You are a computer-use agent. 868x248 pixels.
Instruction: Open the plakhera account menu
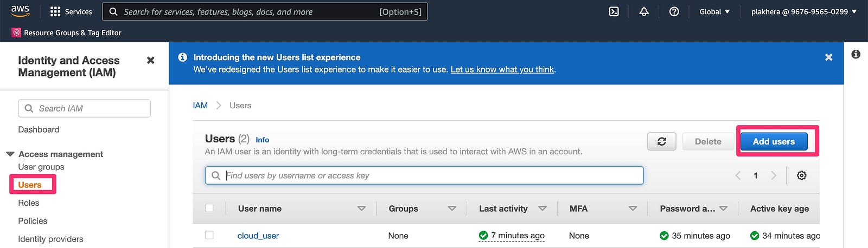point(804,11)
